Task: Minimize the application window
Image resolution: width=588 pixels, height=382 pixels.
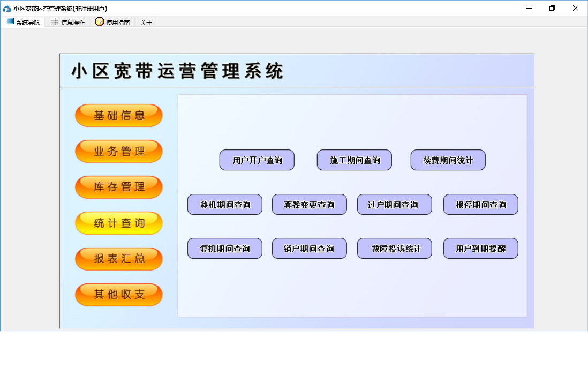Action: [529, 8]
